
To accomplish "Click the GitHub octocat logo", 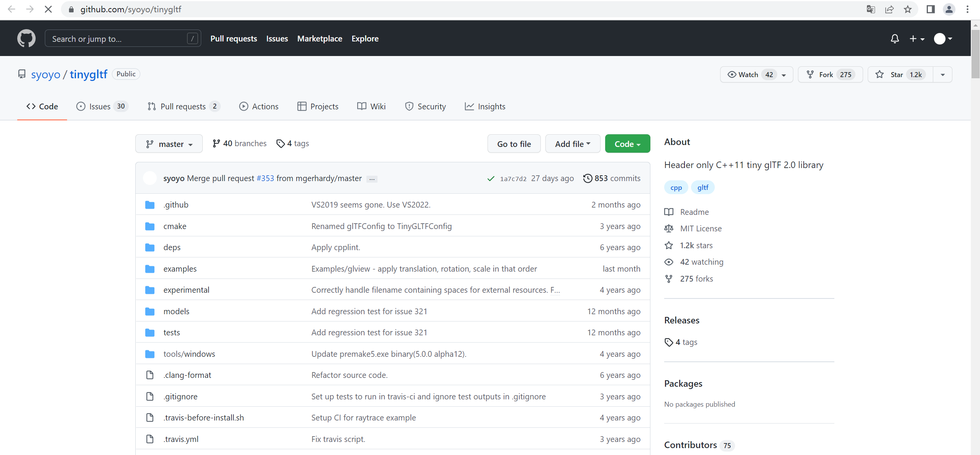I will (x=26, y=38).
